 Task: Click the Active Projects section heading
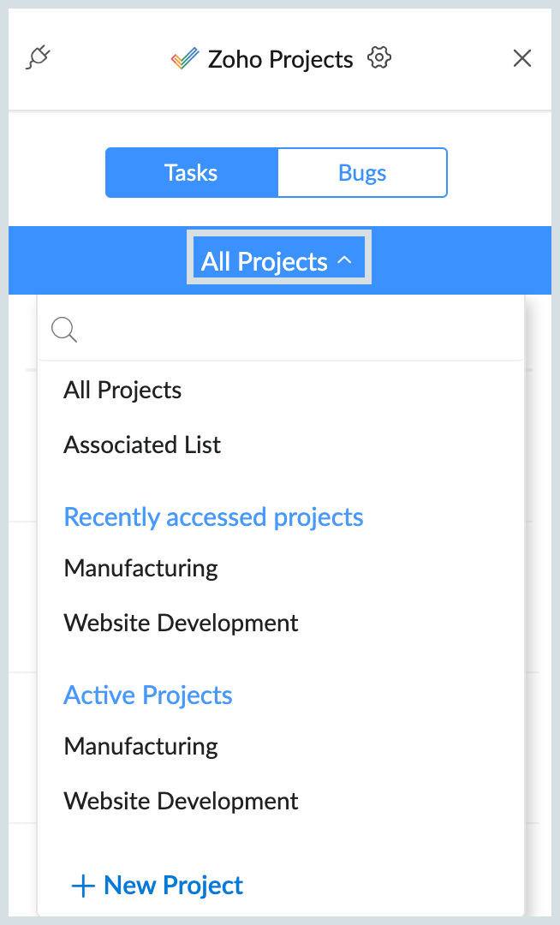tap(148, 695)
